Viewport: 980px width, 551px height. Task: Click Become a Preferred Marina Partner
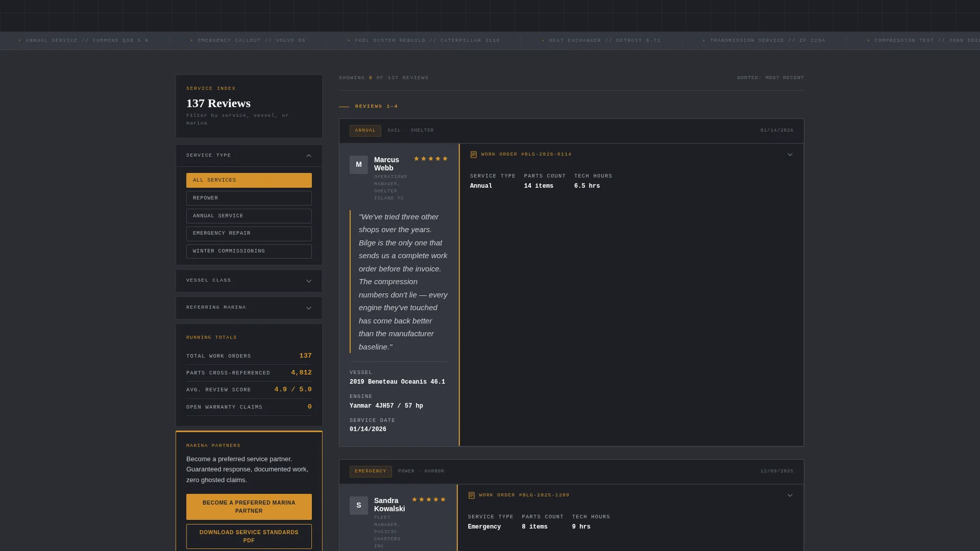point(249,507)
